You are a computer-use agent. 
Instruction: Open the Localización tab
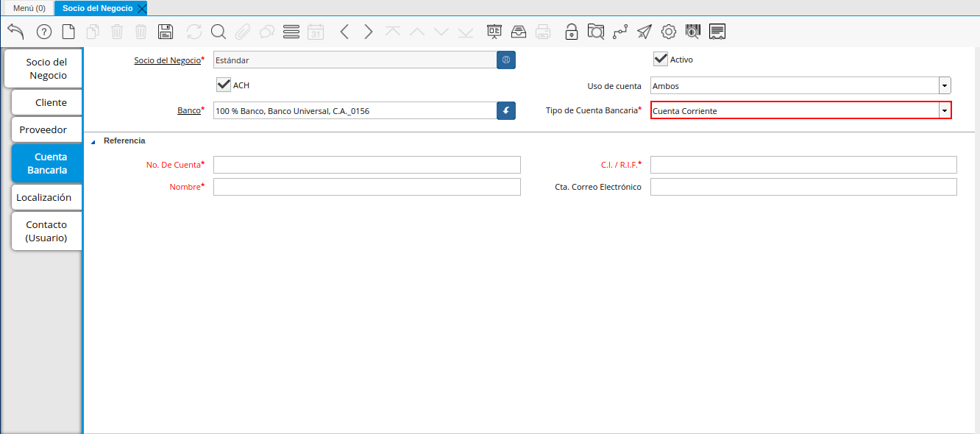[44, 197]
